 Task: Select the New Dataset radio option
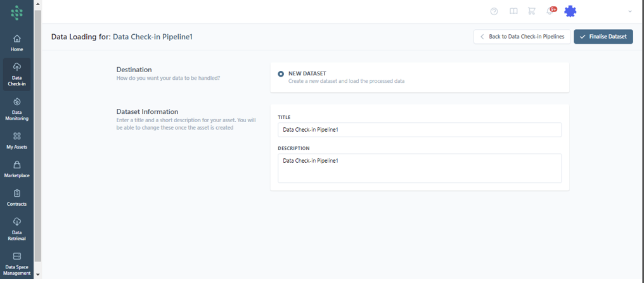point(281,74)
